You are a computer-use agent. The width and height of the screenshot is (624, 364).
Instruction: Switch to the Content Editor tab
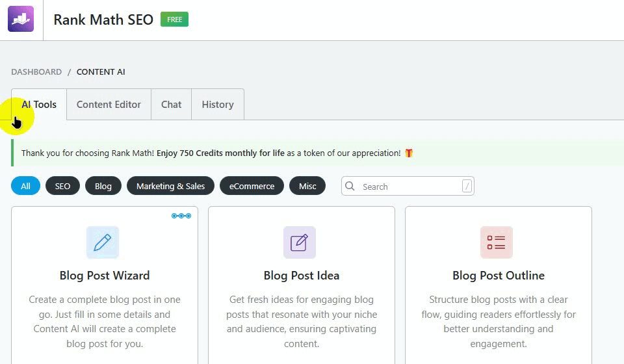(x=109, y=105)
